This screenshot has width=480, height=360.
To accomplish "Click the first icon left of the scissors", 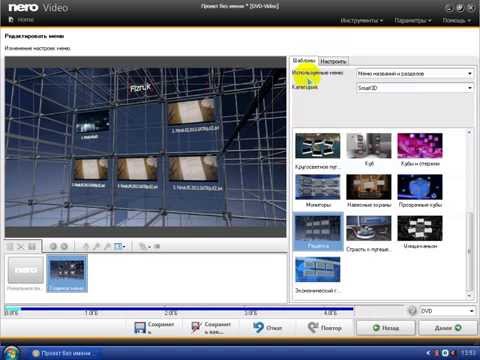I will tap(10, 247).
